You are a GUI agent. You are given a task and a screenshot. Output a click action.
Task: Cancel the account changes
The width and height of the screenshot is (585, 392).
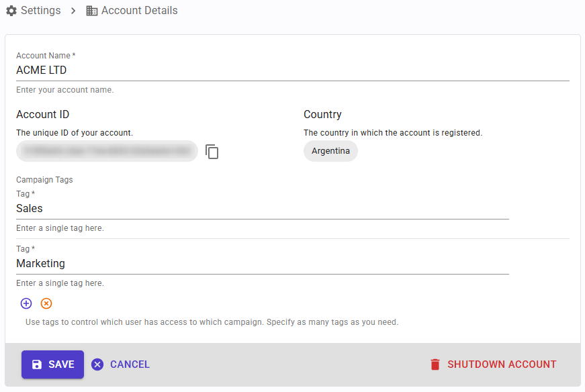[x=121, y=364]
